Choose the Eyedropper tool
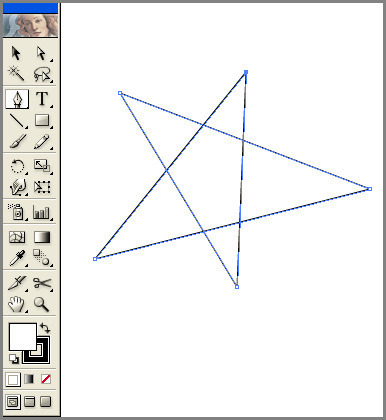Image resolution: width=386 pixels, height=420 pixels. [17, 258]
